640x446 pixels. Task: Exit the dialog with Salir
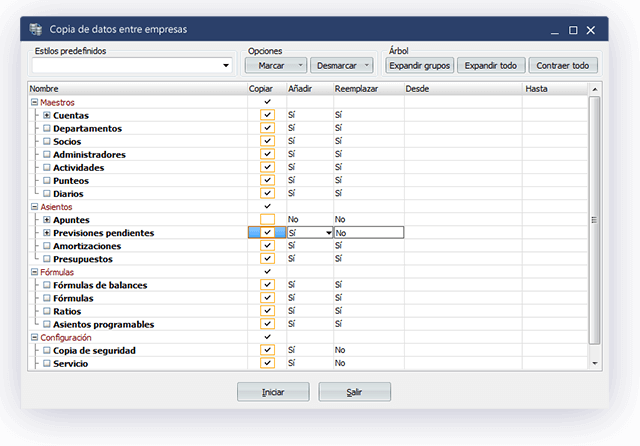coord(354,392)
